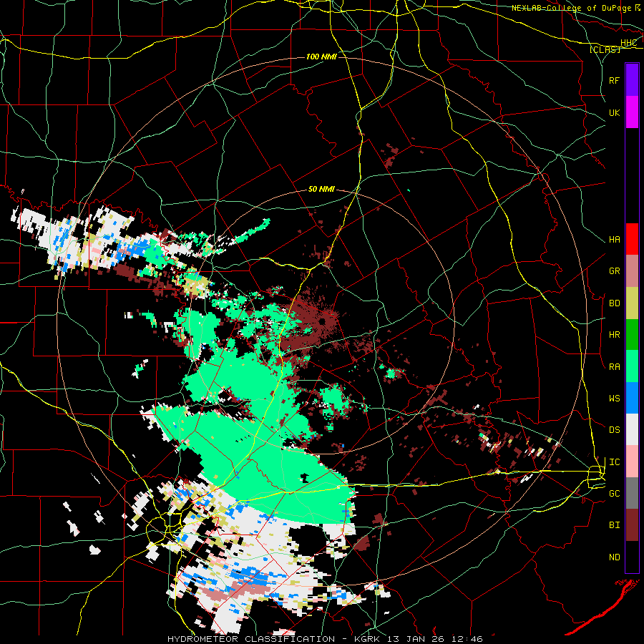Click the DS legend label
This screenshot has height=644, width=644.
tap(614, 429)
